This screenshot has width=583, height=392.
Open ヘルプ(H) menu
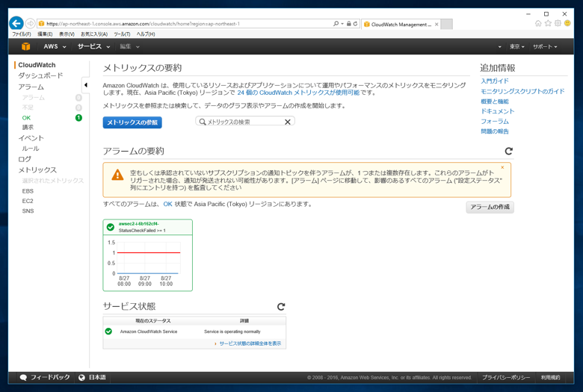[x=146, y=34]
